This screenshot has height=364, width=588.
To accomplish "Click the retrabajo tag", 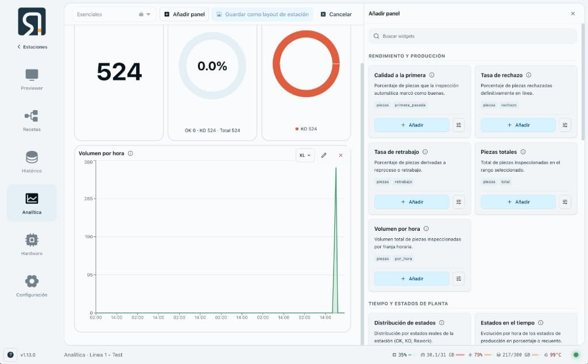I will tap(403, 182).
